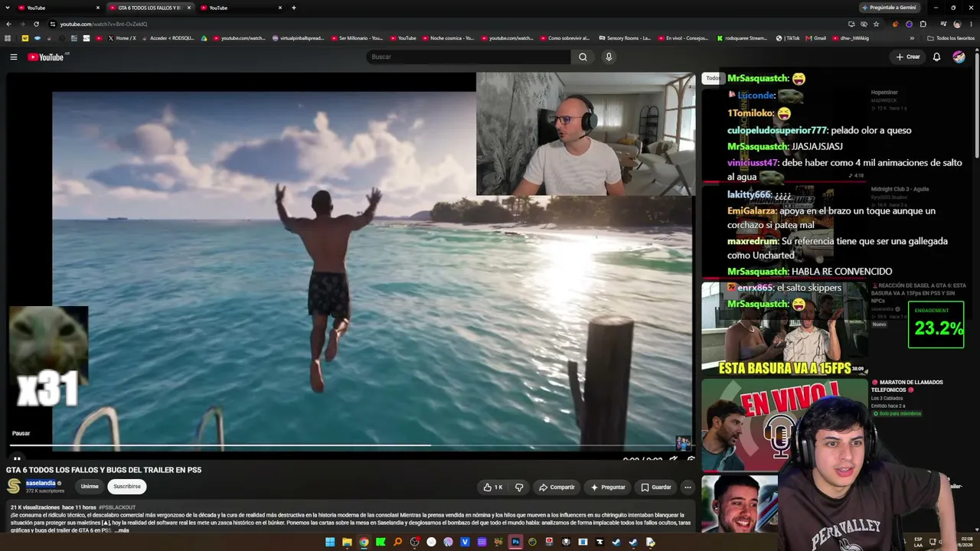Screen dimensions: 980x551
Task: Bookmark this page with the star icon
Action: tap(876, 24)
